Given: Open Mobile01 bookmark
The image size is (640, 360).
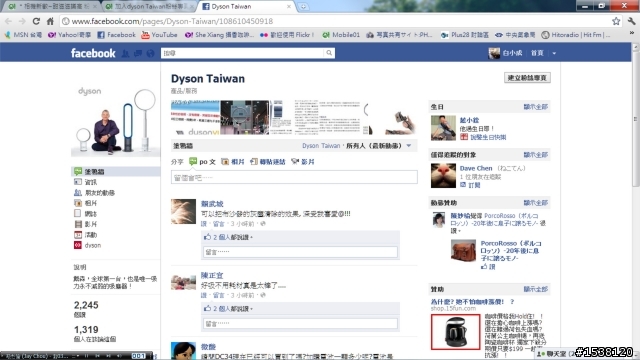Looking at the screenshot, I should click(341, 35).
